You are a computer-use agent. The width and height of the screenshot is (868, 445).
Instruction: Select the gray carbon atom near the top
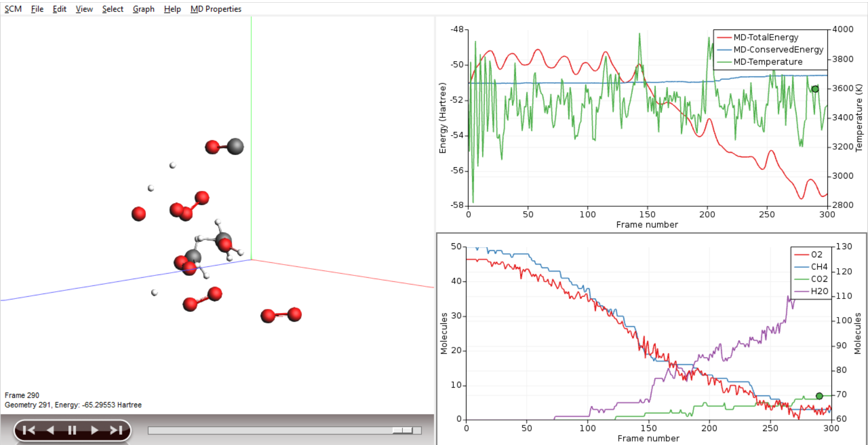pyautogui.click(x=235, y=147)
